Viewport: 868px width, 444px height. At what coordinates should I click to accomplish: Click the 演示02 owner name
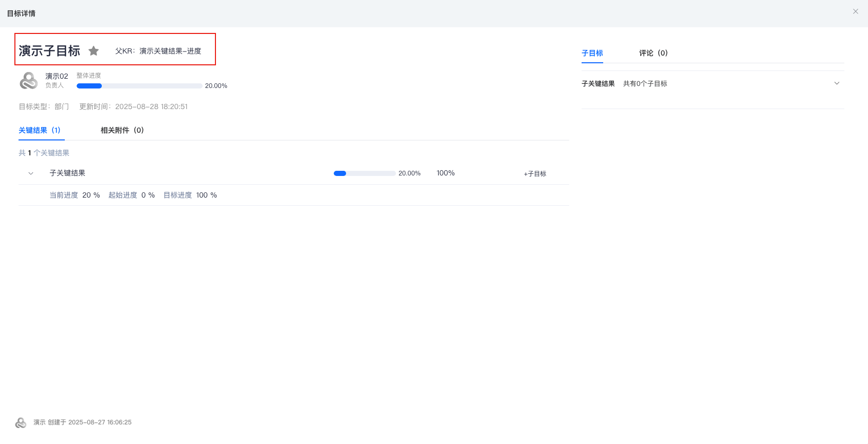click(57, 76)
